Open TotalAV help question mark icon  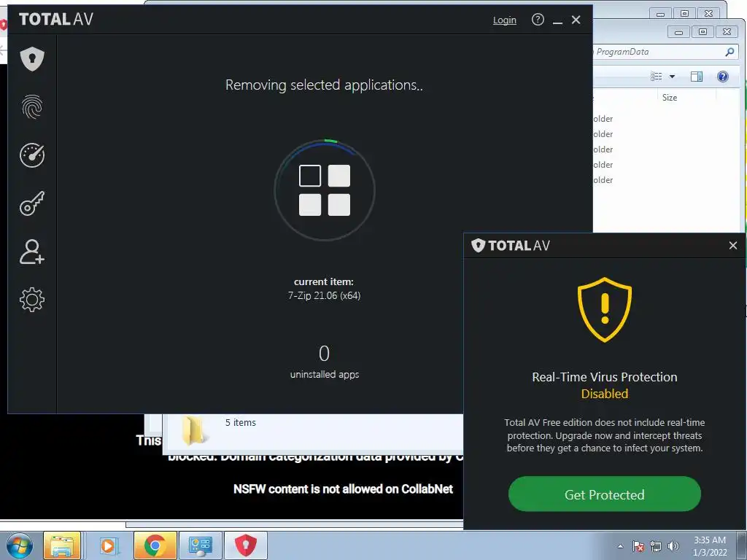pos(538,20)
